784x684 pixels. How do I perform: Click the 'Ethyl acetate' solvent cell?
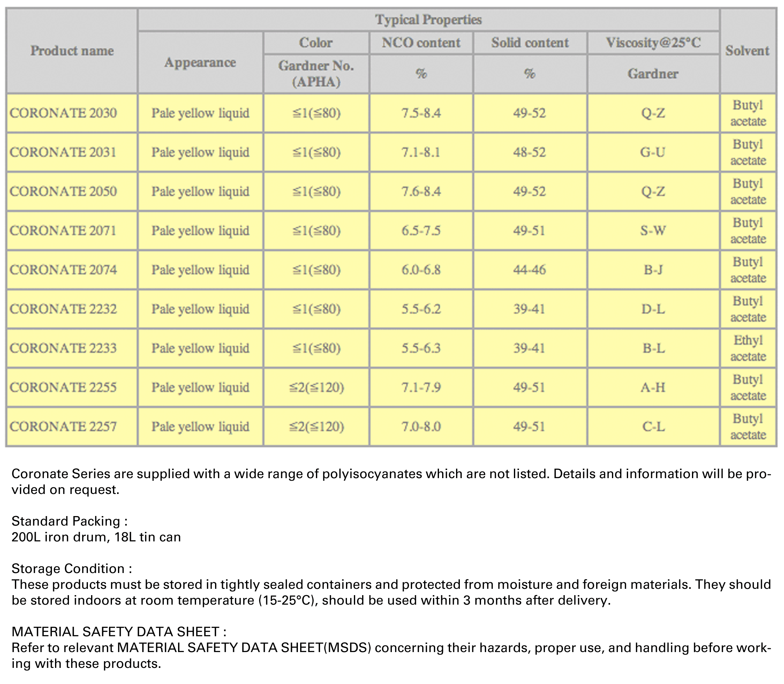(x=748, y=348)
